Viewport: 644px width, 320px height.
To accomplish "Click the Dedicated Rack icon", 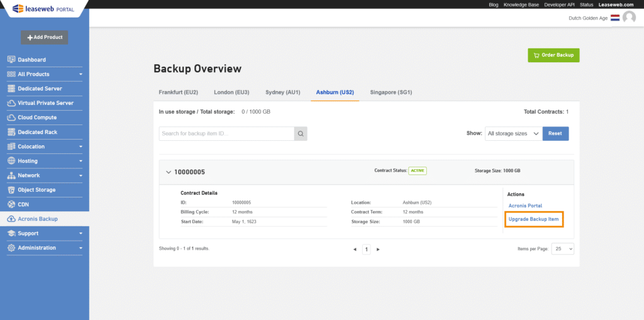I will click(x=11, y=132).
